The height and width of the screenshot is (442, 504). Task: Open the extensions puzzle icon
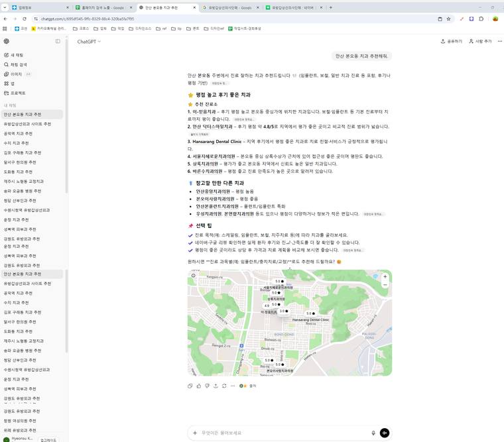point(481,19)
